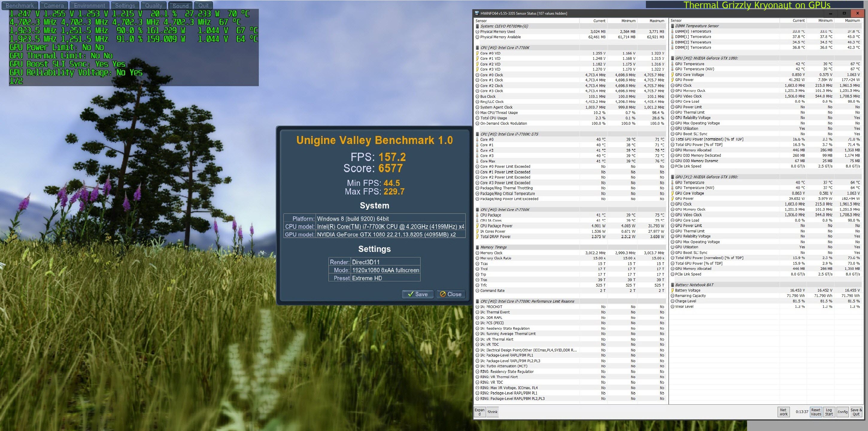Click the Settings menu in Valley
The height and width of the screenshot is (431, 868).
click(x=125, y=5)
